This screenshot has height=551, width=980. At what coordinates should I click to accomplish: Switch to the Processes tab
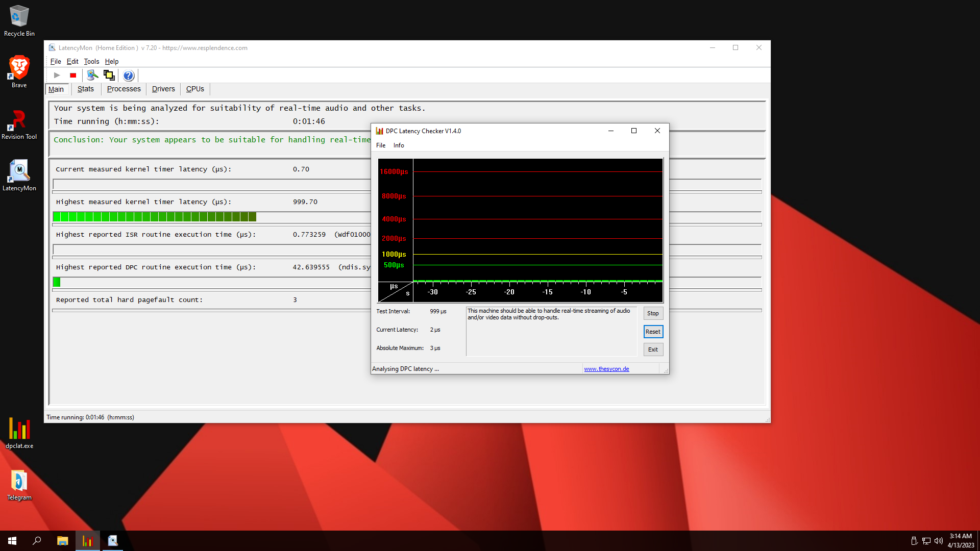pos(124,89)
